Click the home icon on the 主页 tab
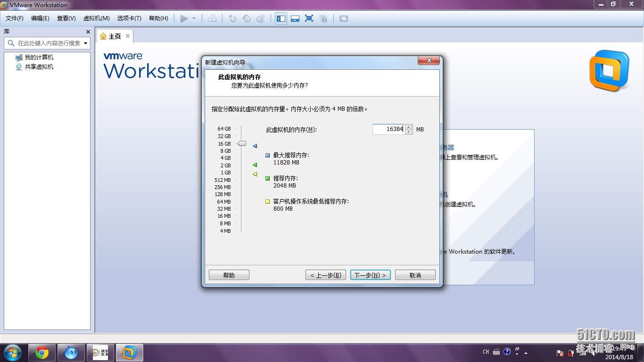 (103, 36)
